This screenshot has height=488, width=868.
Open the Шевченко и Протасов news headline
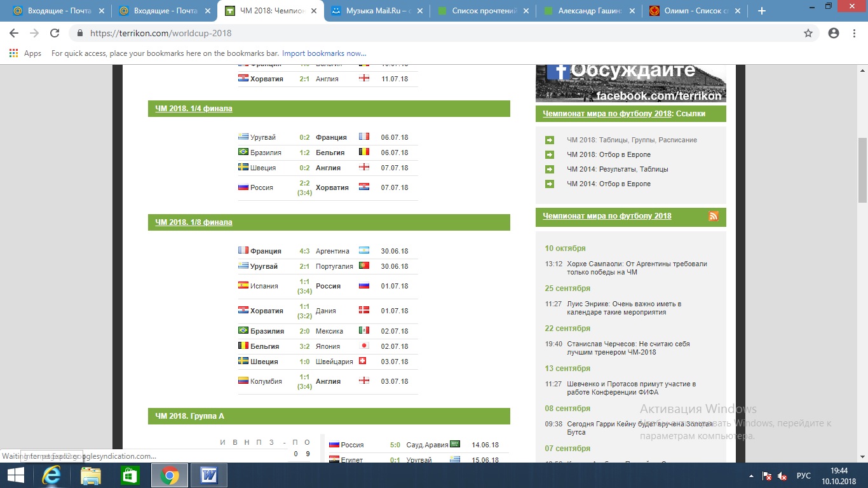(631, 388)
